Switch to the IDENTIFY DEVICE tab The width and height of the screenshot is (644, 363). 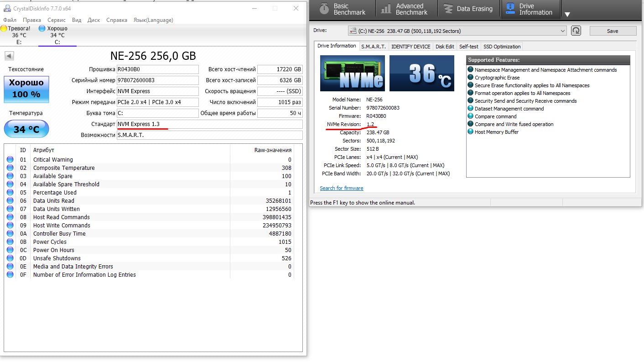click(410, 47)
